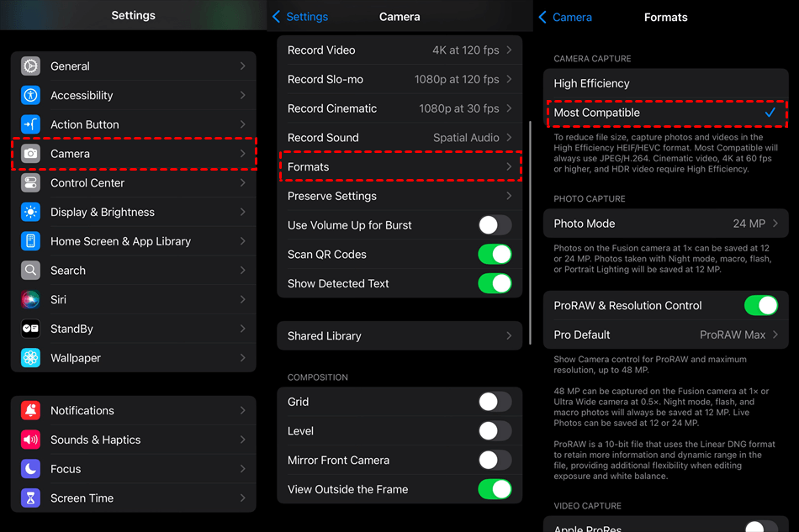
Task: Tap the Focus moon icon
Action: click(30, 469)
